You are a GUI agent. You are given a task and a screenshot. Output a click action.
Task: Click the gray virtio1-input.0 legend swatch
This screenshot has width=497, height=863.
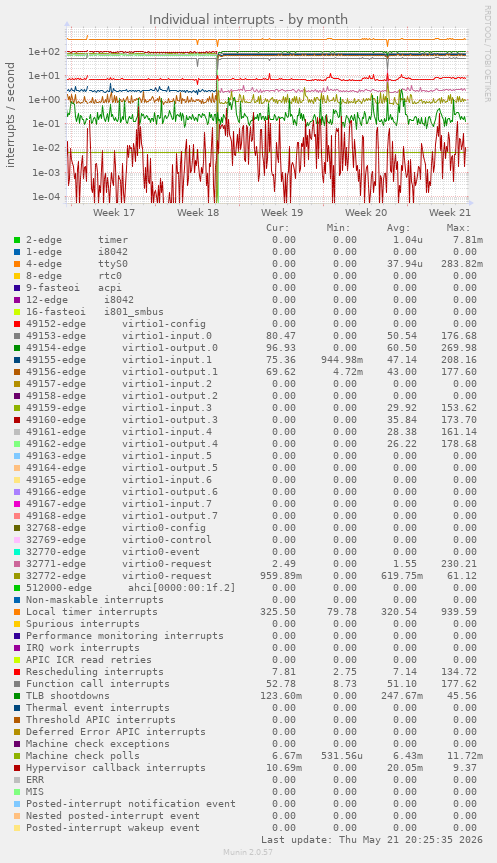17,336
